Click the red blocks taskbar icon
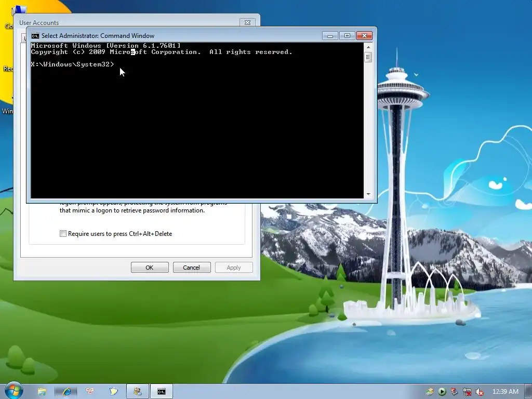Screen dimensions: 532x399 pos(90,391)
